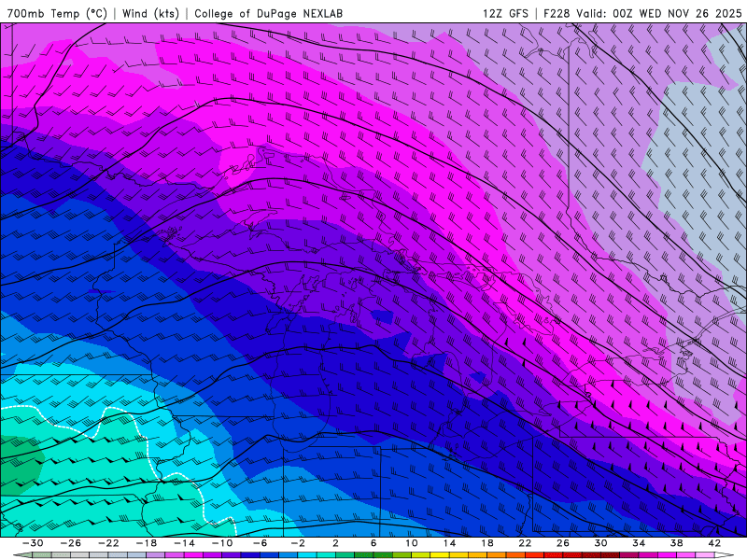Viewport: 747px width, 560px height.
Task: Click the -10 label on color scale
Action: 222,543
